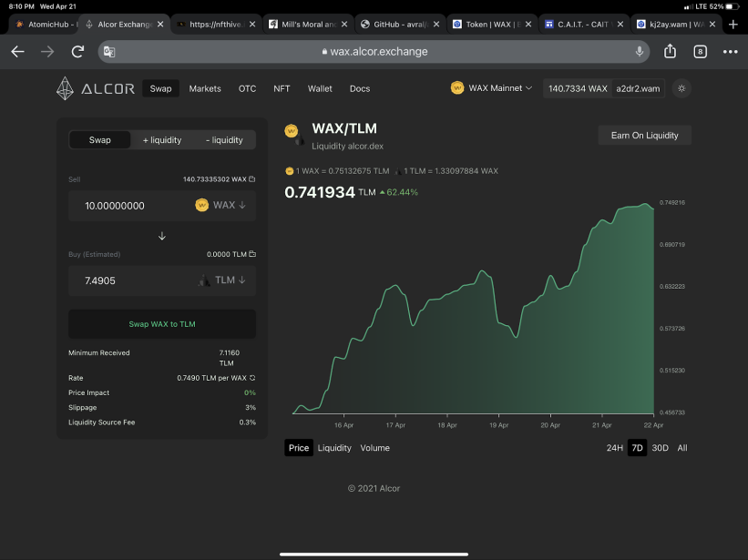Click the 140.7334 WAX balance button
Image resolution: width=748 pixels, height=560 pixels.
click(x=578, y=88)
